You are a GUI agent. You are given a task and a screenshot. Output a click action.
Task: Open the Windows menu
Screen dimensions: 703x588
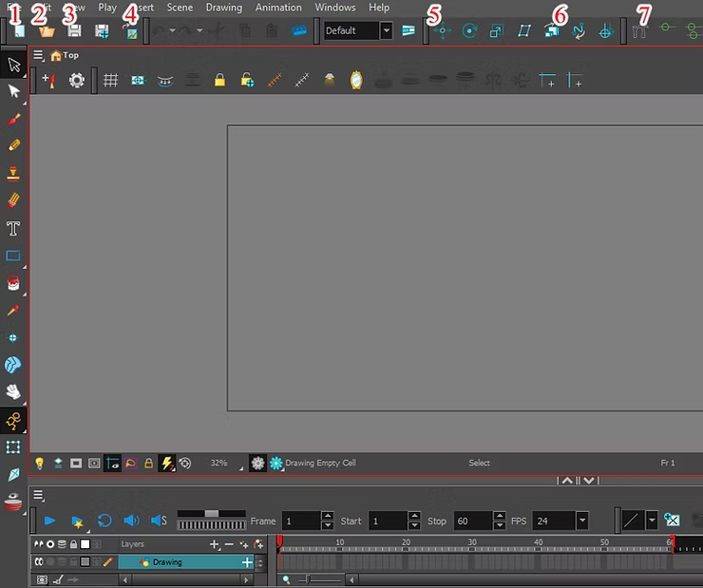click(335, 8)
